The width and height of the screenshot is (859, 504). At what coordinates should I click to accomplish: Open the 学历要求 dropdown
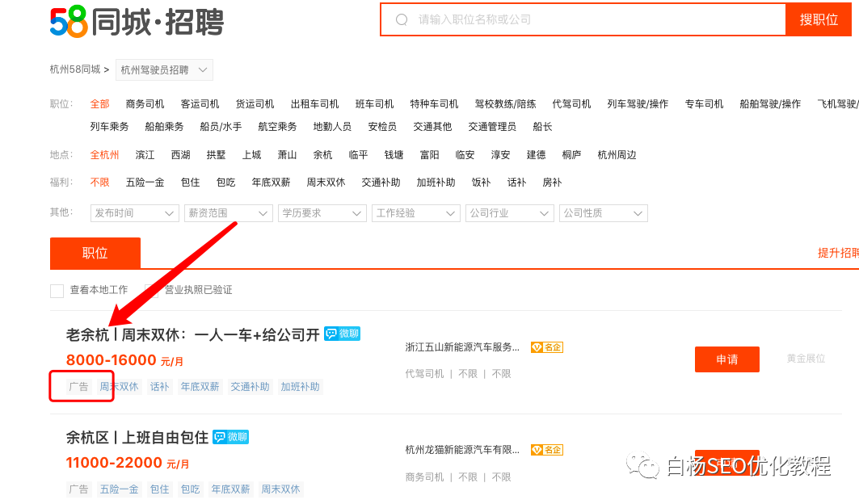point(322,213)
